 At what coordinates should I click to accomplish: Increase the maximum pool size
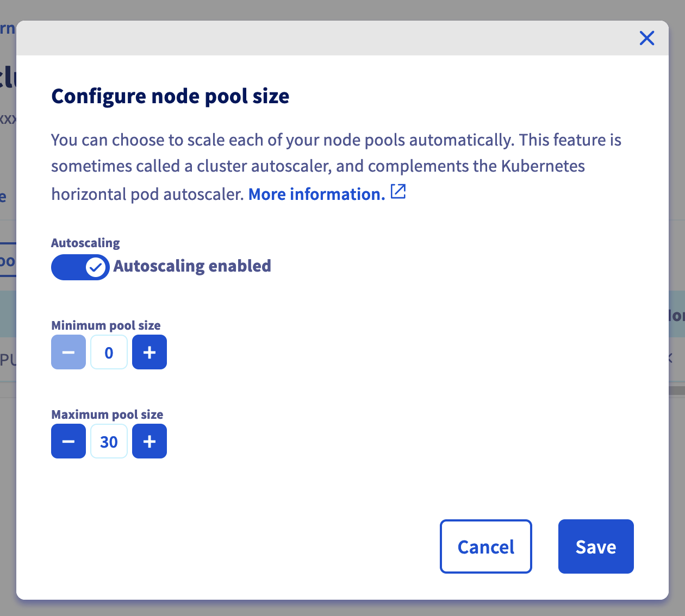coord(150,441)
